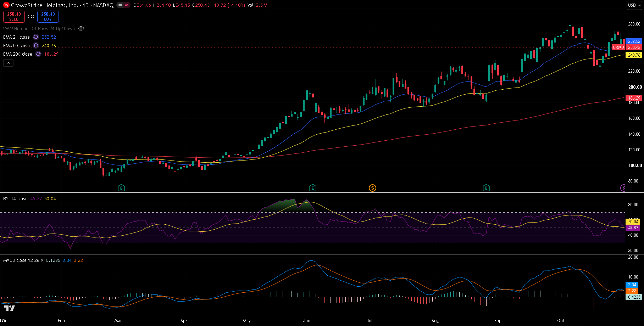
Task: Click the grey dash status pill in title
Action: pos(120,5)
